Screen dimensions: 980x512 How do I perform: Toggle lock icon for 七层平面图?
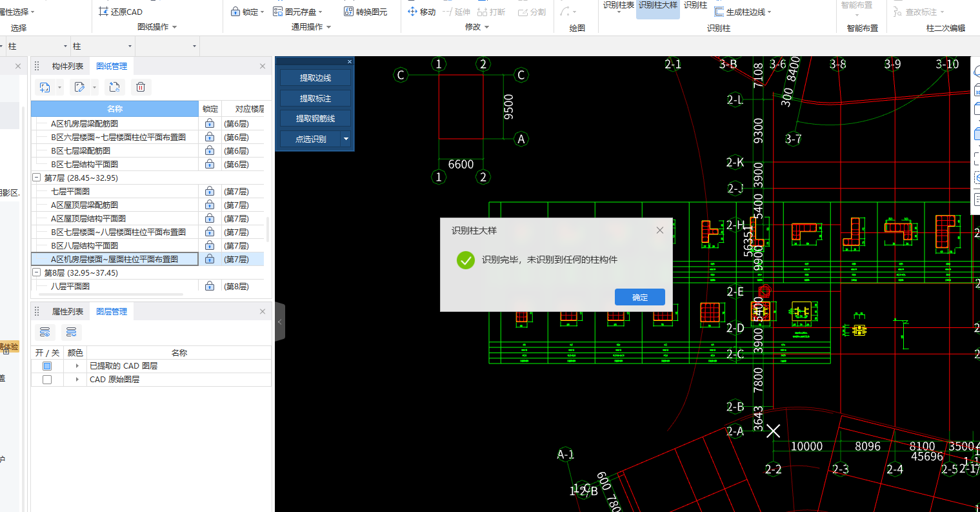210,191
